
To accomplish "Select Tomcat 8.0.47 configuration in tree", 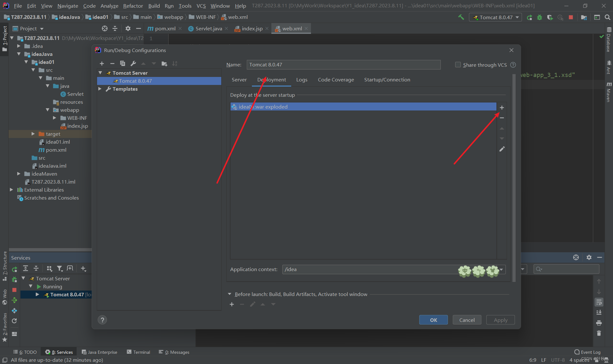I will [159, 81].
